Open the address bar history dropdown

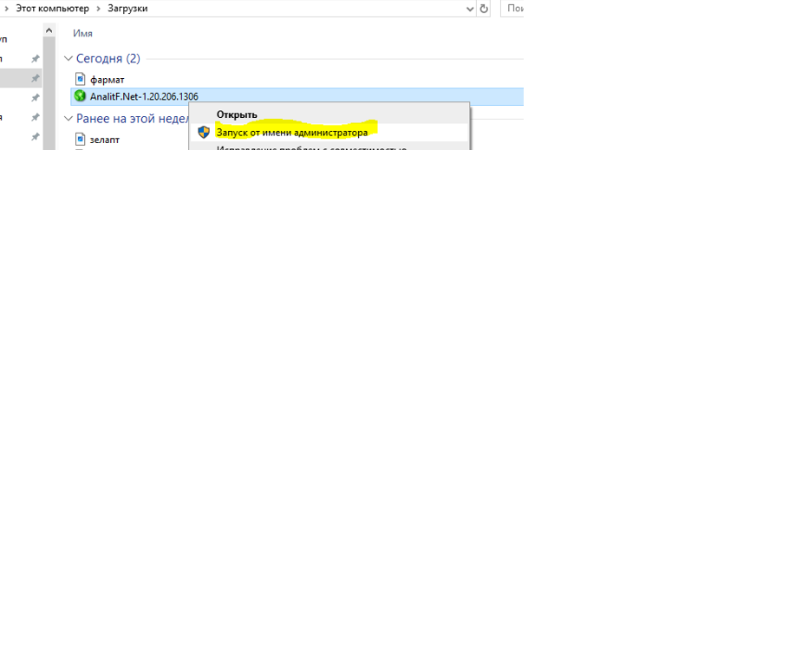tap(470, 9)
